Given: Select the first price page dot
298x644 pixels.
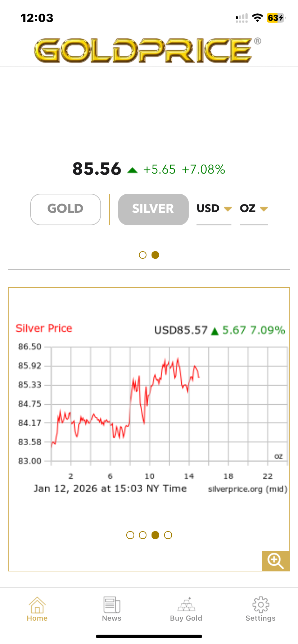Looking at the screenshot, I should coord(143,255).
